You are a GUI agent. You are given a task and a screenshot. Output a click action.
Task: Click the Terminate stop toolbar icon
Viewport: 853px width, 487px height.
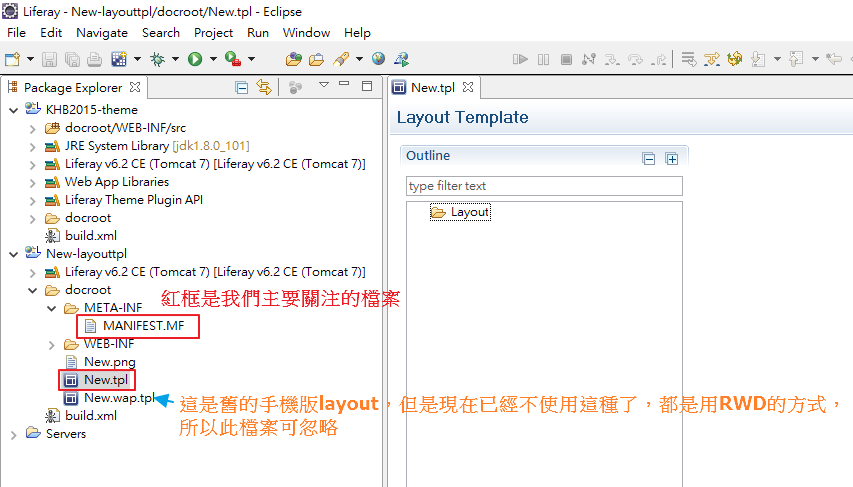(566, 59)
